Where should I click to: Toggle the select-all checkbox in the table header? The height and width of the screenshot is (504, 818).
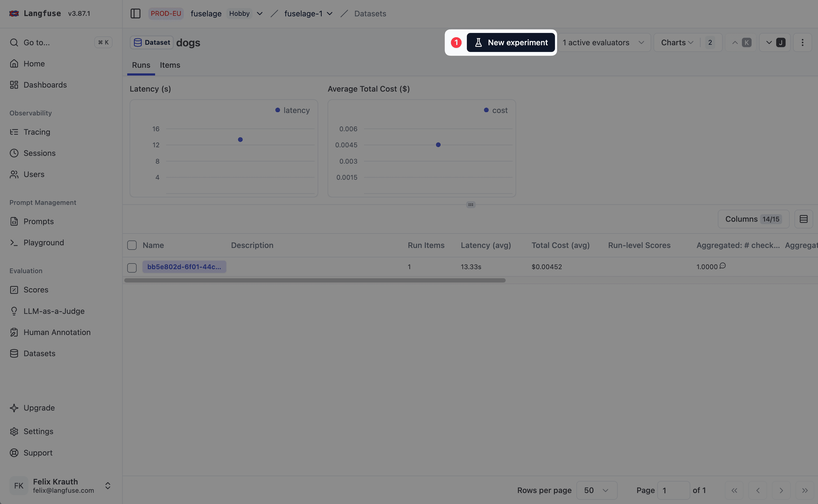[x=132, y=245]
